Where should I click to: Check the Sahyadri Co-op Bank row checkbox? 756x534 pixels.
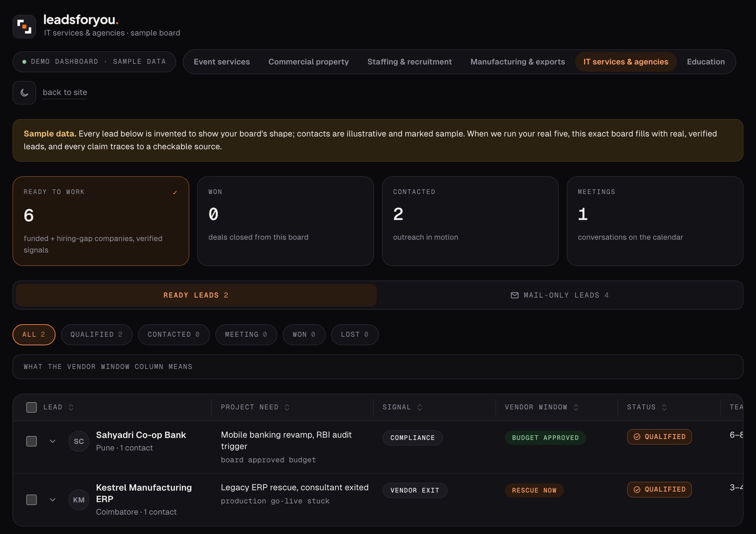(x=32, y=441)
